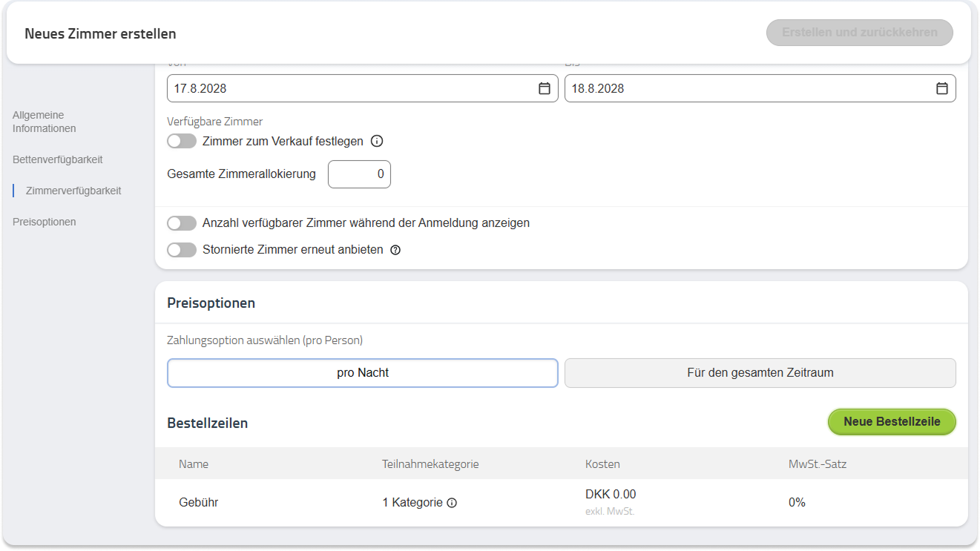Enable Anzahl verfügbarer Zimmer anzeigen switch
Screen dimensions: 980x551
click(x=182, y=222)
